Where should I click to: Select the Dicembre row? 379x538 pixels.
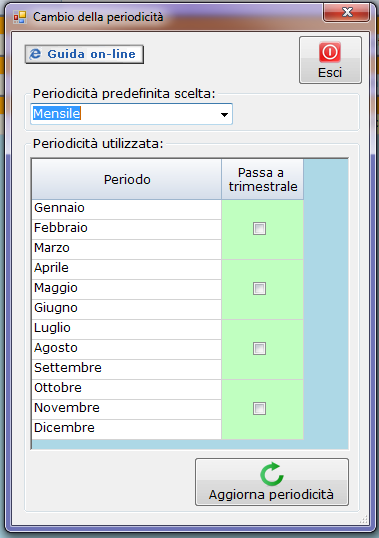(x=127, y=429)
